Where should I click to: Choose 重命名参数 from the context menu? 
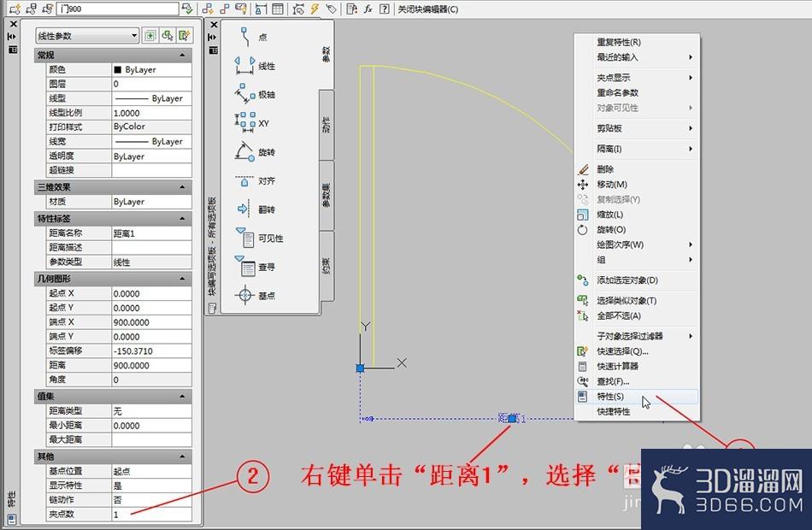637,92
